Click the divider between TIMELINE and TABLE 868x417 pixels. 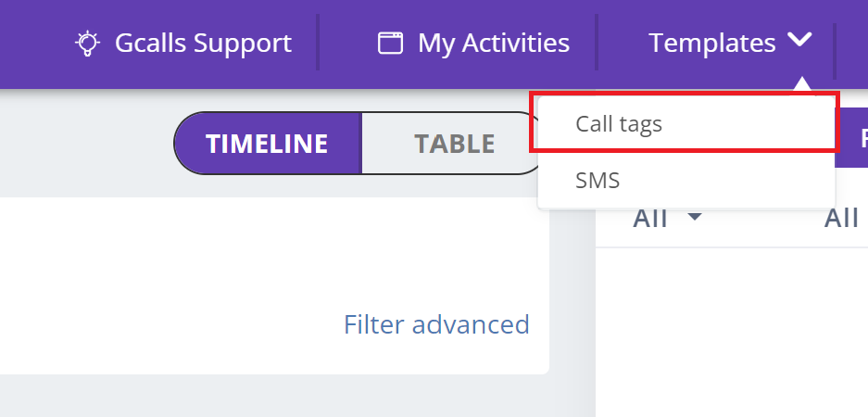click(360, 144)
